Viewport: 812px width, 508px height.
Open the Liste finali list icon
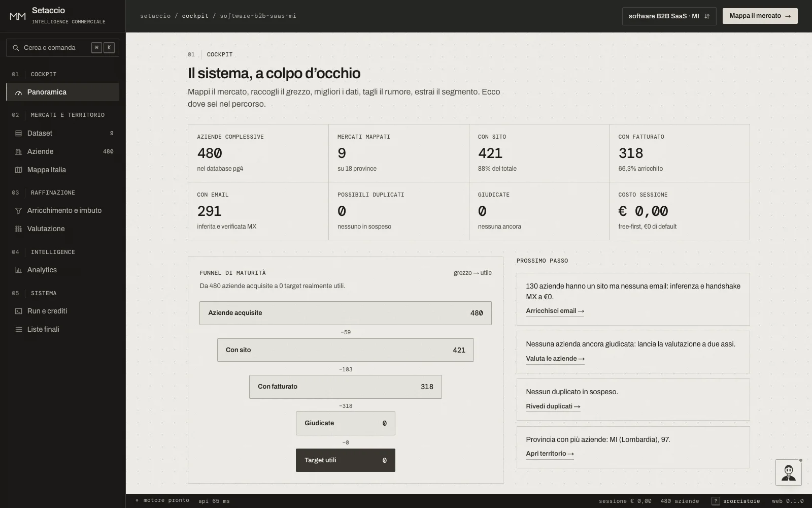click(18, 329)
